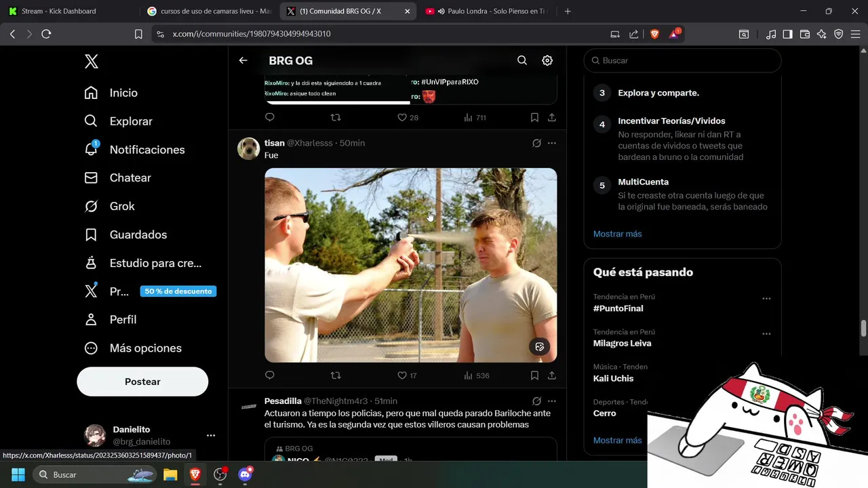868x488 pixels.
Task: Search within BRG OG community
Action: tap(522, 60)
